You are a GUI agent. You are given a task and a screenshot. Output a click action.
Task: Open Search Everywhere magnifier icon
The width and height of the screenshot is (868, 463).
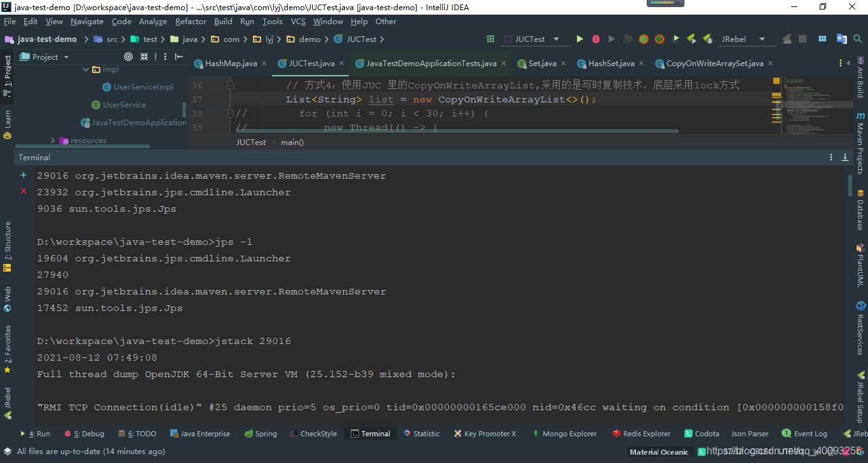858,39
